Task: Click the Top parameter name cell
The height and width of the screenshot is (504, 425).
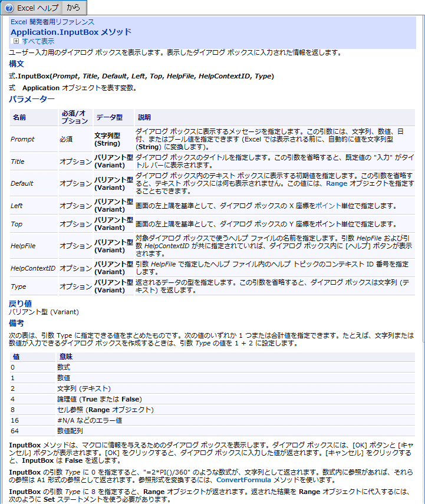Action: [34, 224]
